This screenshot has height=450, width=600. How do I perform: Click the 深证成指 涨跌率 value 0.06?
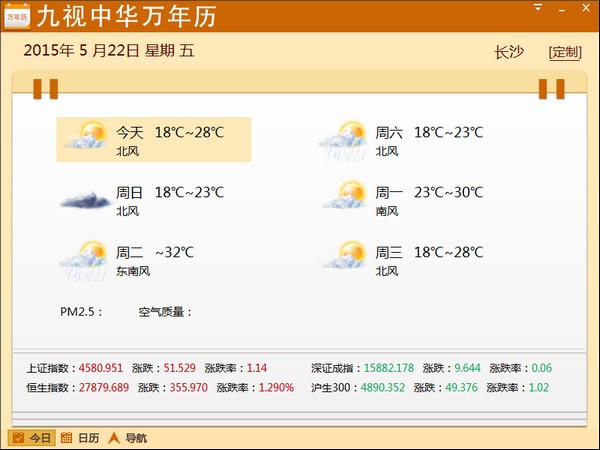(541, 368)
